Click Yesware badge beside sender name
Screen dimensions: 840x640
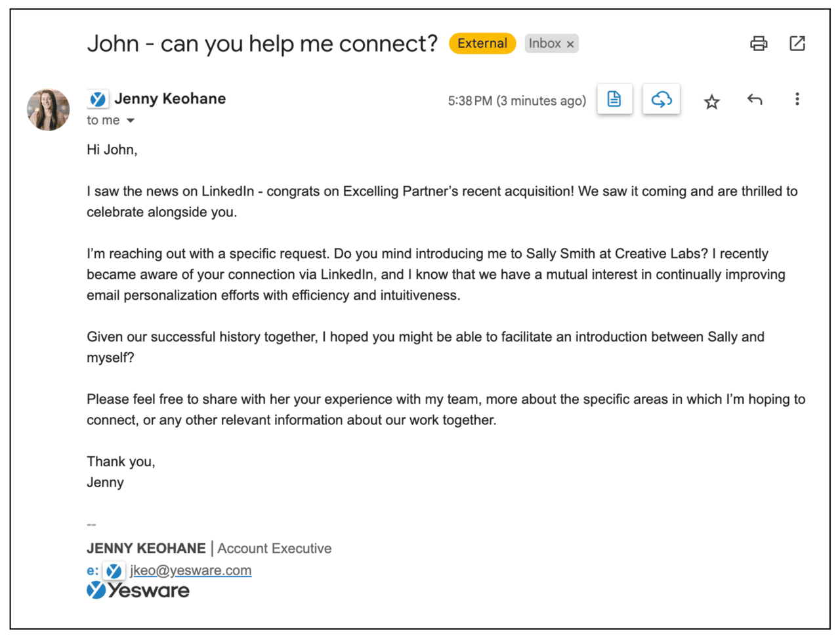tap(98, 99)
